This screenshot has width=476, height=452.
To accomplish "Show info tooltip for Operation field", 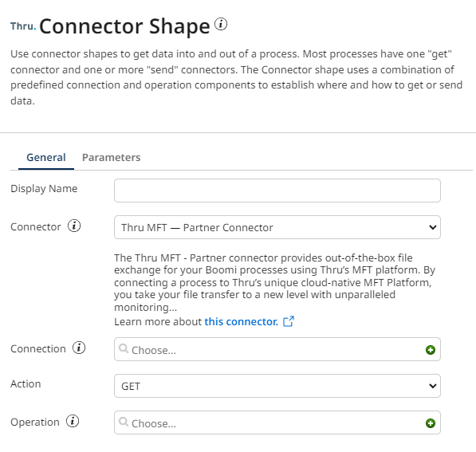I will pos(73,422).
